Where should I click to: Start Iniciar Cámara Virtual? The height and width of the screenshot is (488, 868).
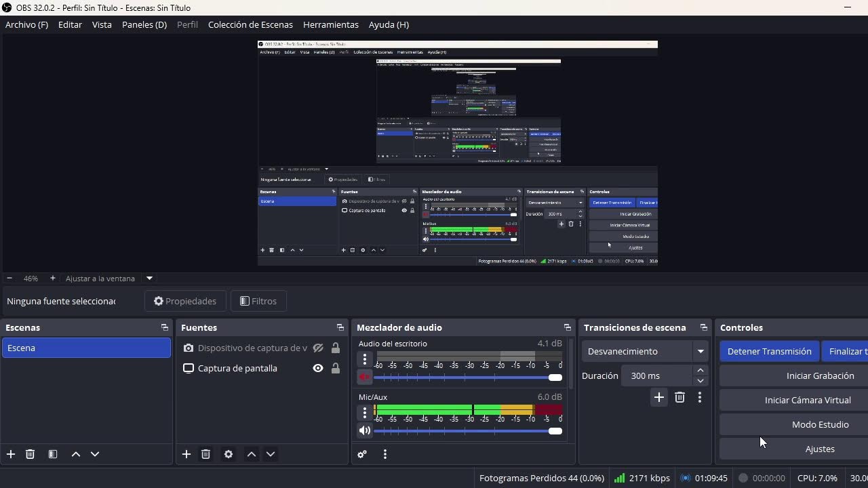click(x=808, y=400)
